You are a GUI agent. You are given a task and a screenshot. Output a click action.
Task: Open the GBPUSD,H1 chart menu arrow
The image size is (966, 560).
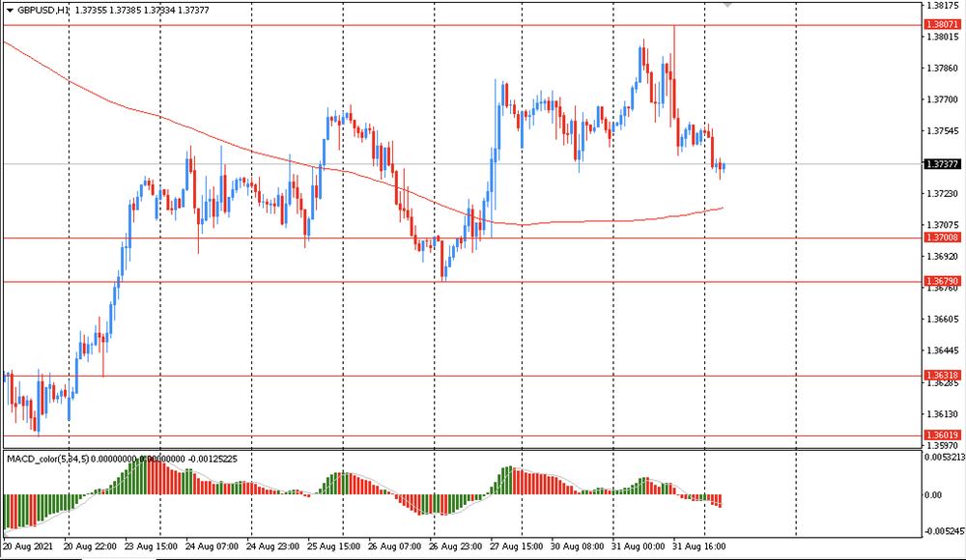pyautogui.click(x=10, y=11)
